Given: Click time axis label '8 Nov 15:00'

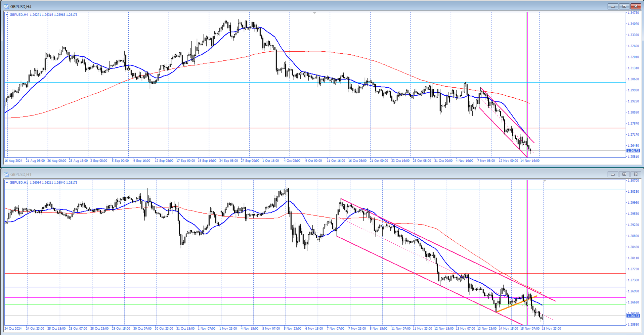Looking at the screenshot, I should [x=379, y=329].
